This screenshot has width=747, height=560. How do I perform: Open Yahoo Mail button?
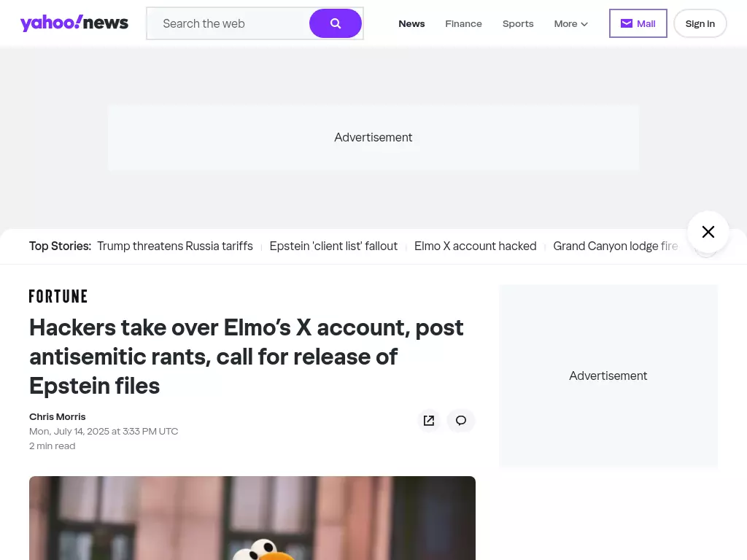638,23
